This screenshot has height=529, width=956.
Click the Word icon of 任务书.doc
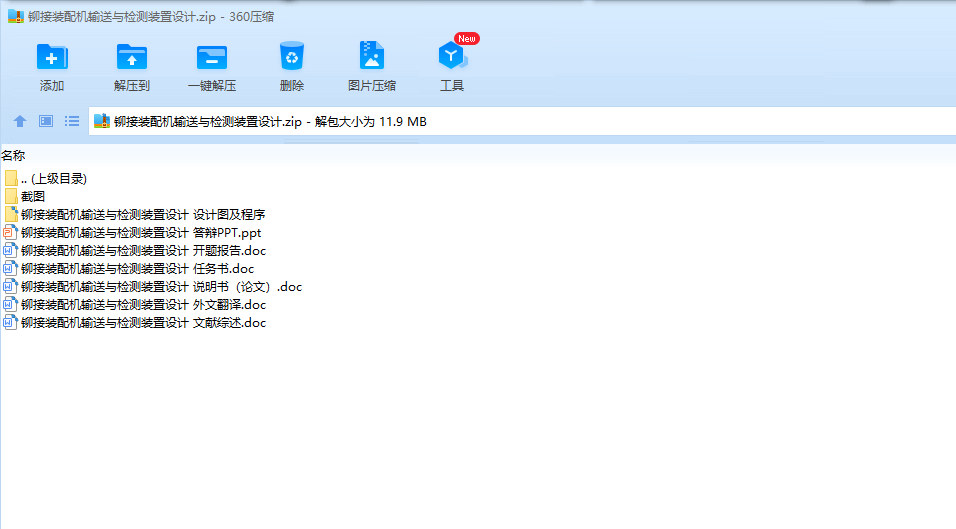tap(10, 269)
